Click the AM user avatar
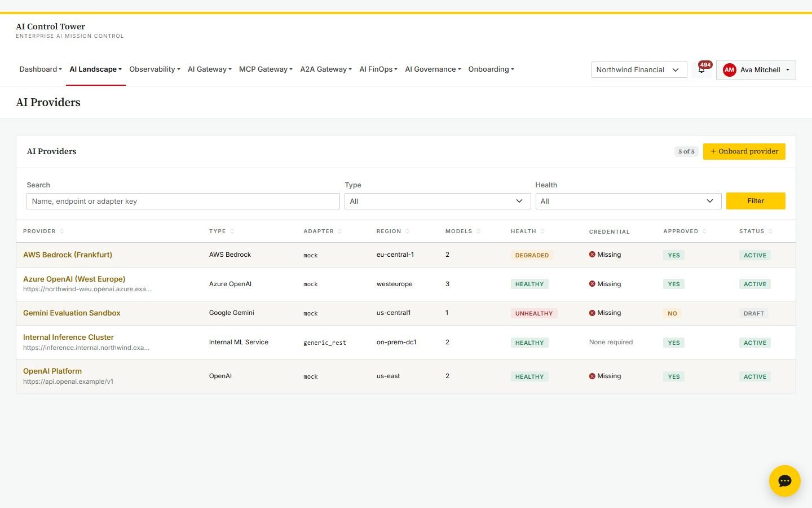The height and width of the screenshot is (508, 812). point(729,70)
